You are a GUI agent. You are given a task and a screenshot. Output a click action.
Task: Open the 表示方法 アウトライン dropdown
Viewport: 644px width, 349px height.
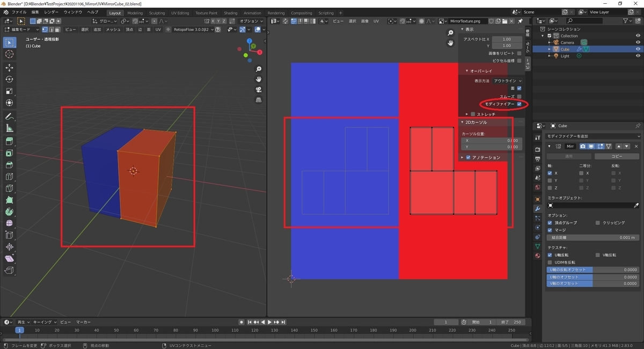(x=507, y=81)
